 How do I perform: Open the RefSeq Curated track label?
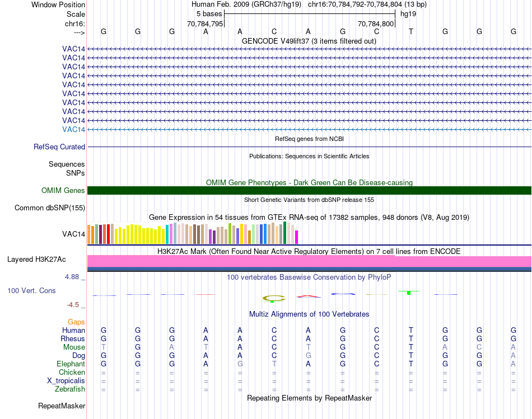59,147
